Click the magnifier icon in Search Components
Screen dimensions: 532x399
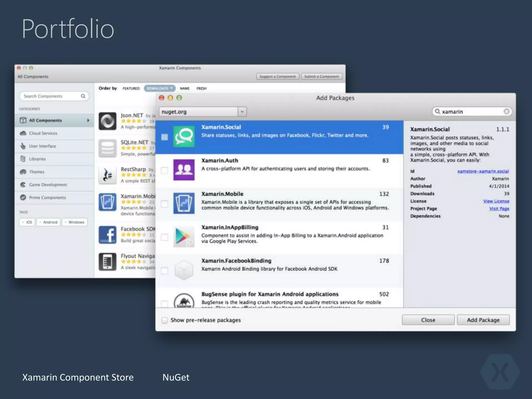tap(83, 96)
